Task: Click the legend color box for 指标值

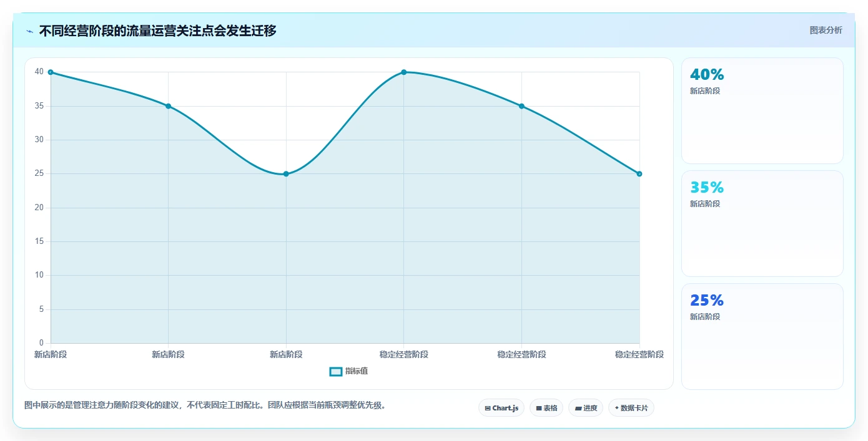Action: (336, 371)
